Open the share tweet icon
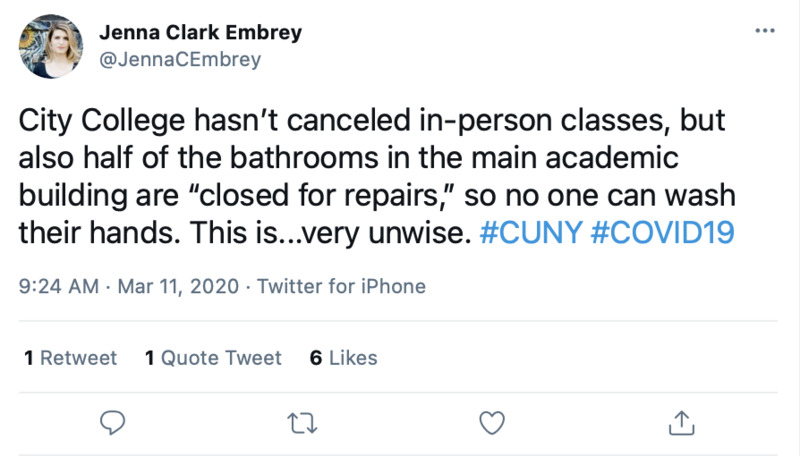Viewport: 800px width, 456px height. pyautogui.click(x=680, y=422)
